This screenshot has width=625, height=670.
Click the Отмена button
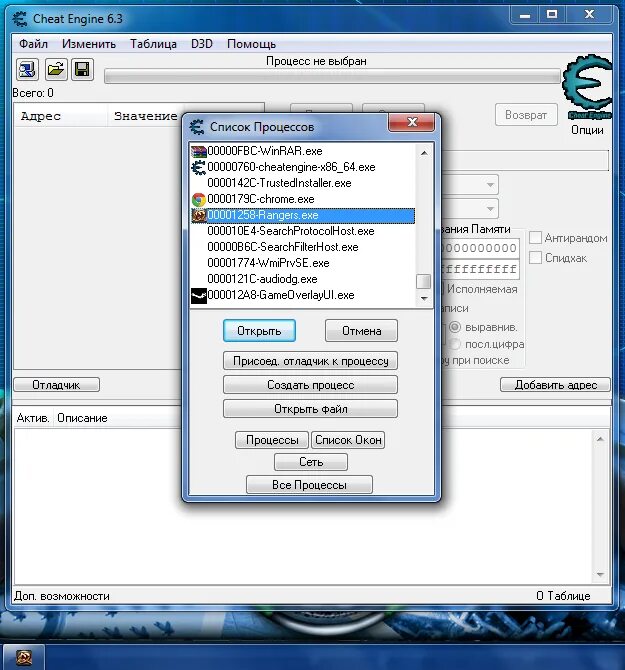[x=361, y=331]
